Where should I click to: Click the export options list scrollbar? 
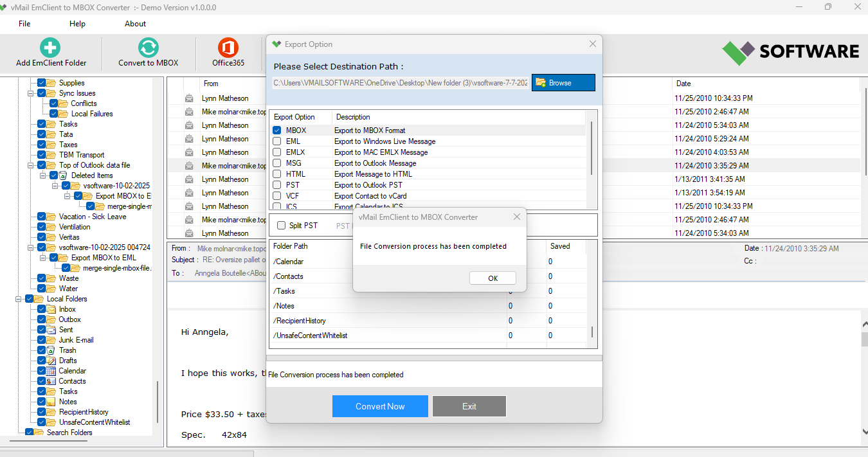592,147
